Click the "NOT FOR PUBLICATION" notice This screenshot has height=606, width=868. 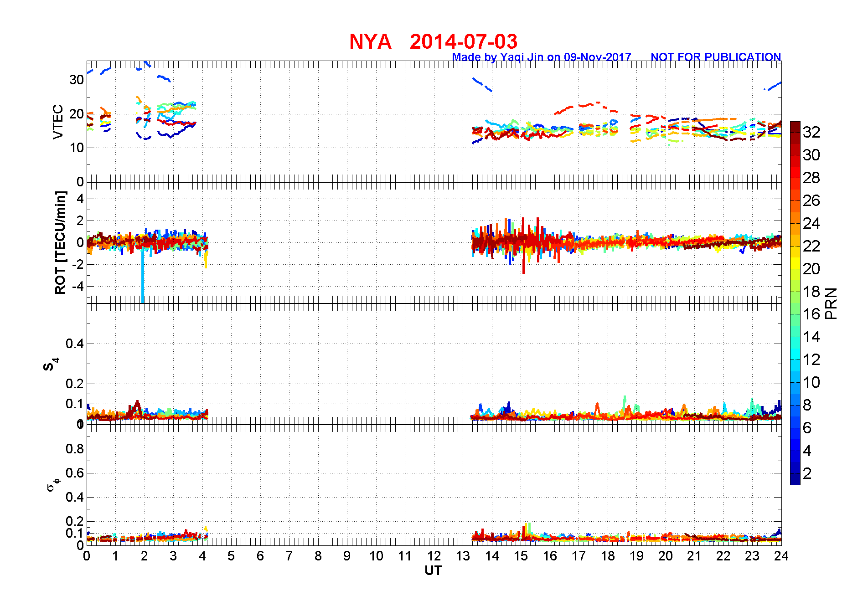point(716,57)
